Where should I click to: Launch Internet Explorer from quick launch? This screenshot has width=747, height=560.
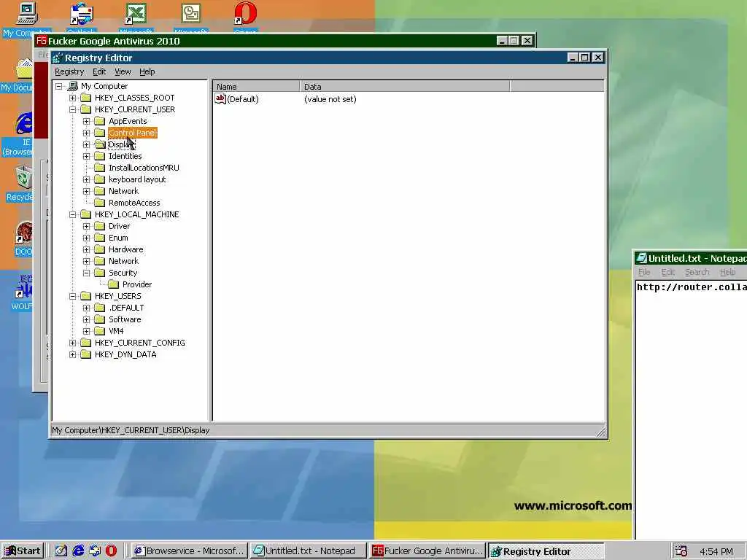point(78,551)
